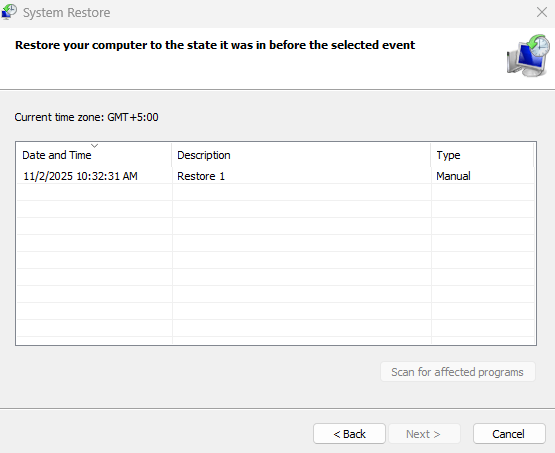Click the Current time zone GMT+5:00 text

click(x=86, y=117)
